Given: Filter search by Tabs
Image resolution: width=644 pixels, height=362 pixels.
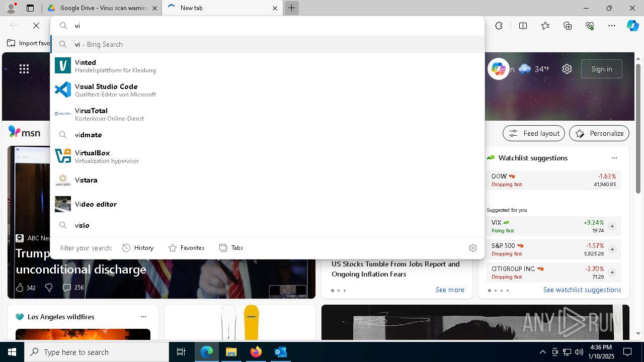Looking at the screenshot, I should coord(231,248).
